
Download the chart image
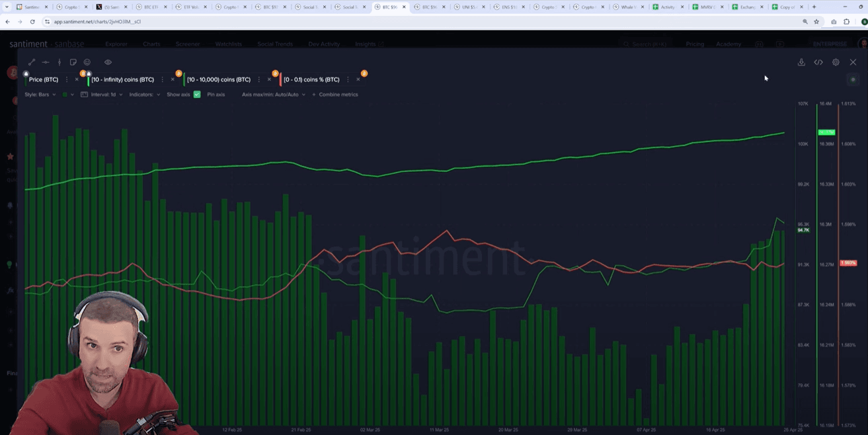tap(801, 62)
